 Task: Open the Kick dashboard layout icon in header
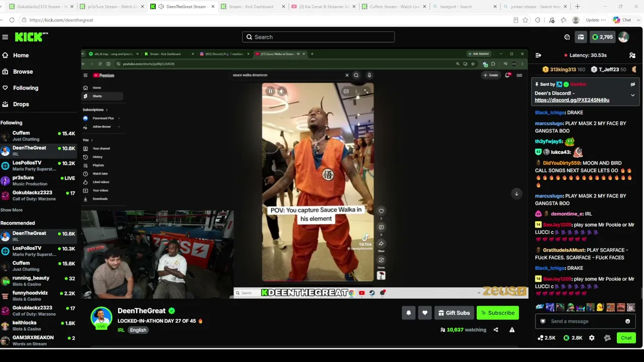tap(581, 37)
